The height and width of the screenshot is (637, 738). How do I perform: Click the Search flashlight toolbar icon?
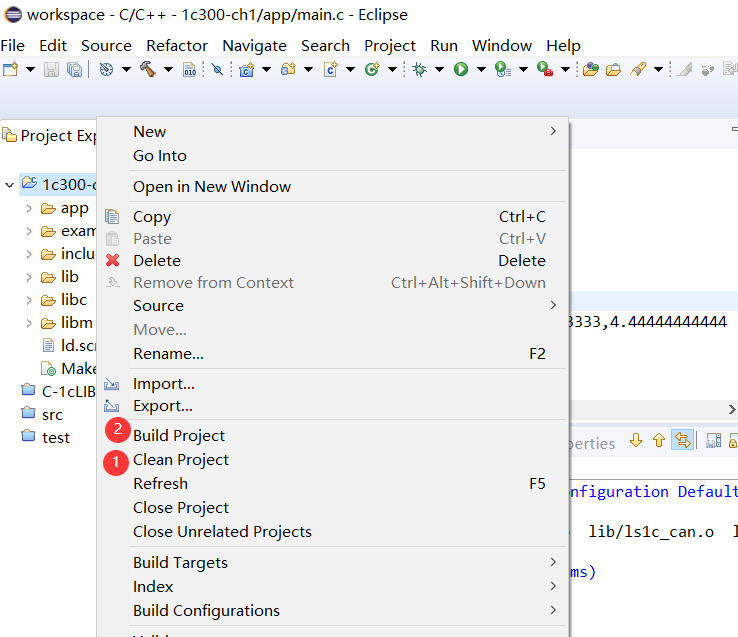638,70
